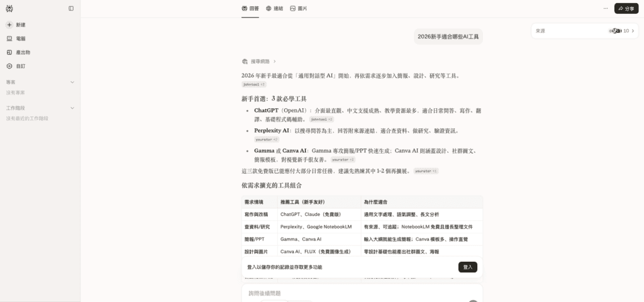Collapse the 工作階段 section chevron
Viewport: 644px width, 302px height.
[72, 108]
